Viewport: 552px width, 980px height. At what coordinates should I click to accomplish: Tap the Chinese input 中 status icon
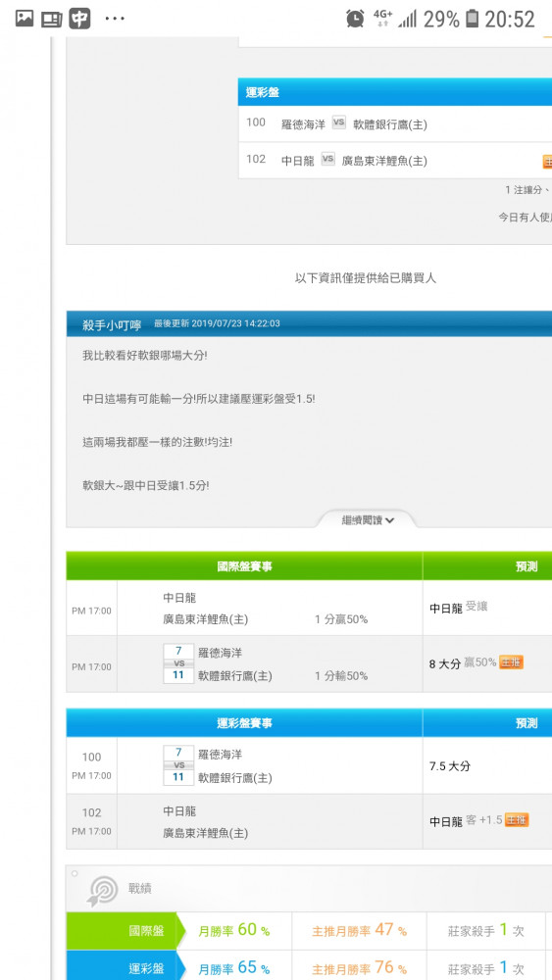79,19
